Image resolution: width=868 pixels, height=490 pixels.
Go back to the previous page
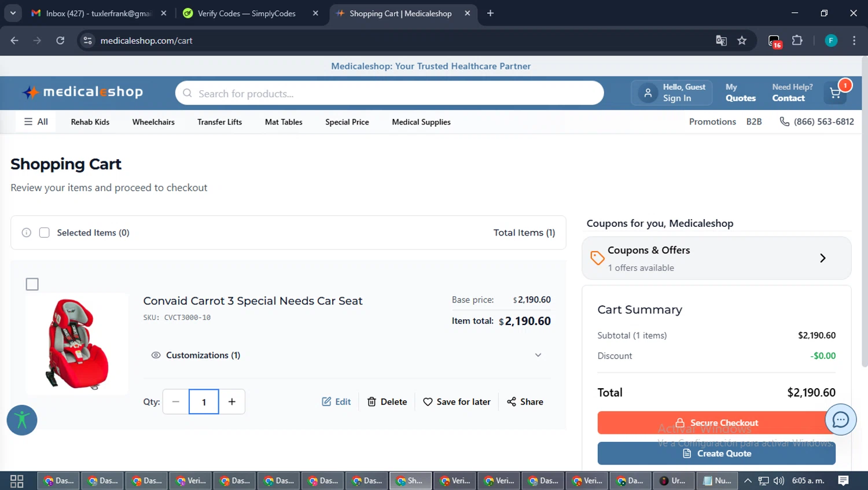click(x=14, y=40)
